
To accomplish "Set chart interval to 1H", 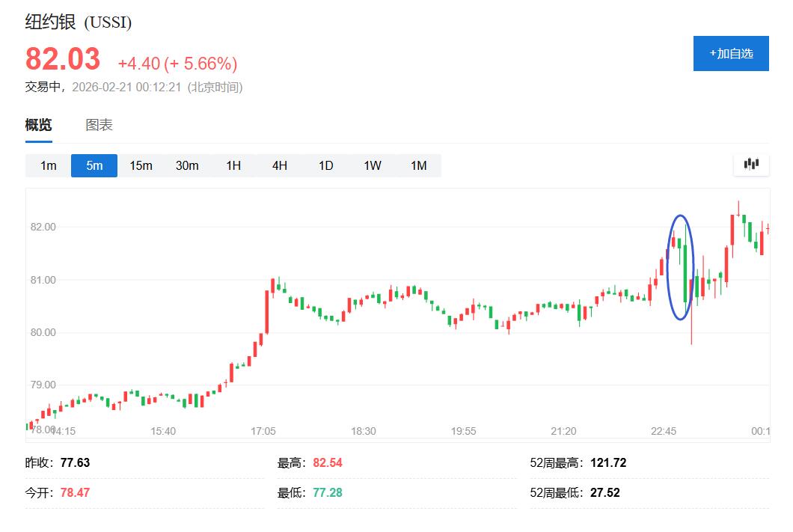I will 233,165.
